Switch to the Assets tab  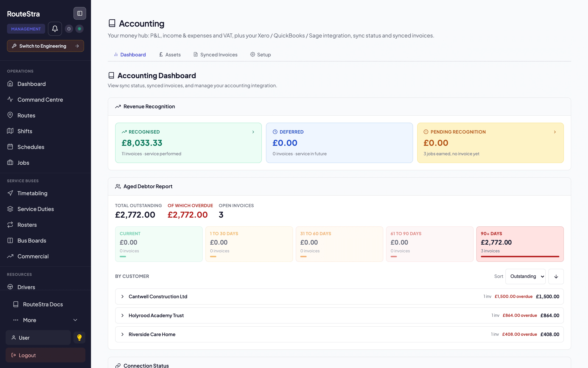click(x=170, y=54)
